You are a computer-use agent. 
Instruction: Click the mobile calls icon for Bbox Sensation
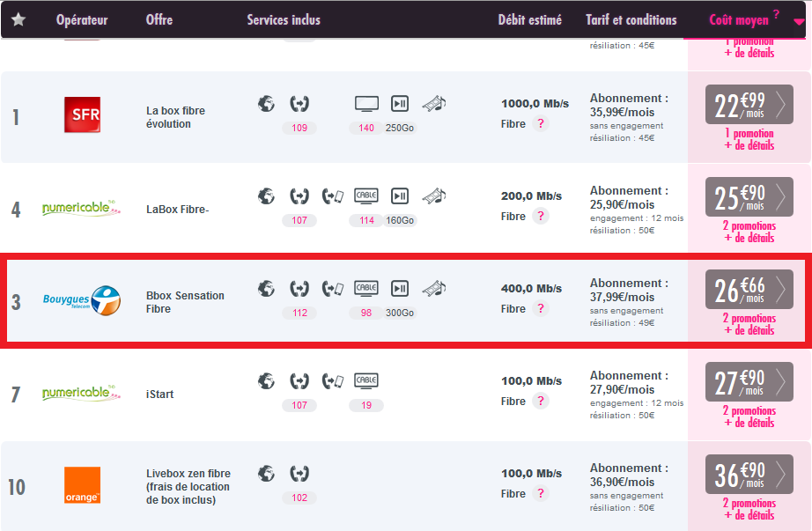[333, 288]
